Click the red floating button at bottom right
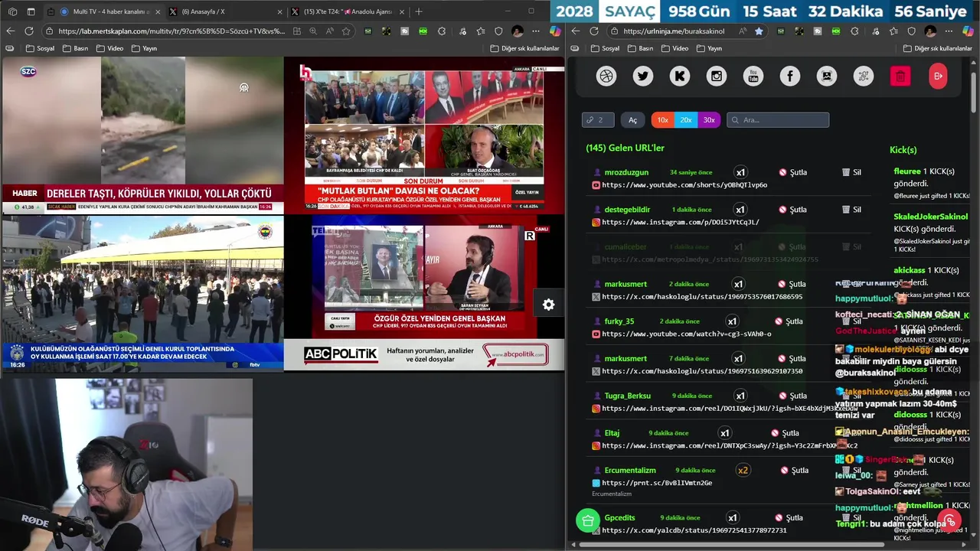This screenshot has width=980, height=551. (950, 520)
